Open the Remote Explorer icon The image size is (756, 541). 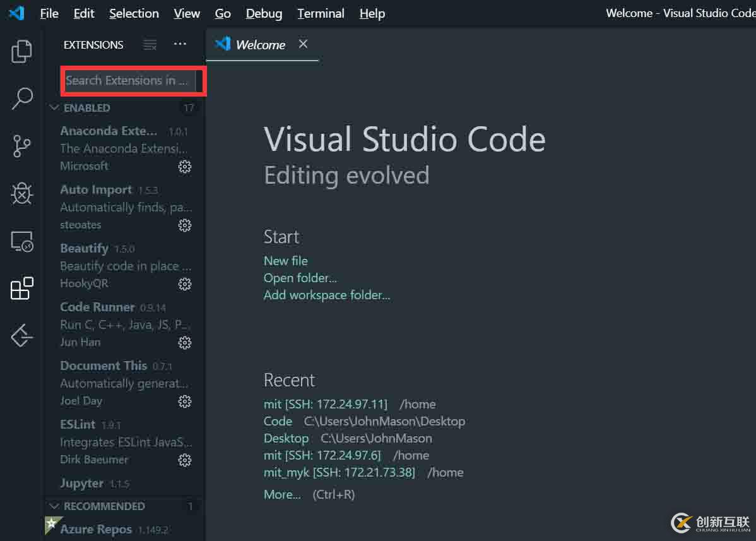[22, 242]
